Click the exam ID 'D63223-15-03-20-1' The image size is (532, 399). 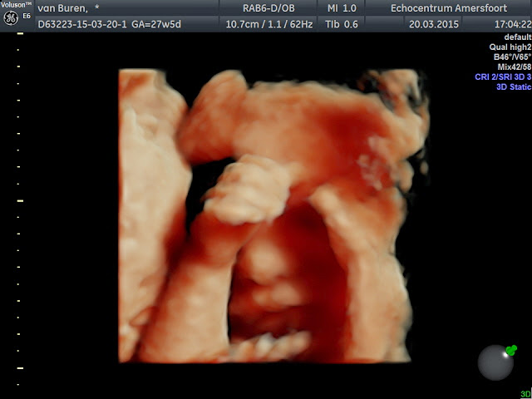pos(82,24)
